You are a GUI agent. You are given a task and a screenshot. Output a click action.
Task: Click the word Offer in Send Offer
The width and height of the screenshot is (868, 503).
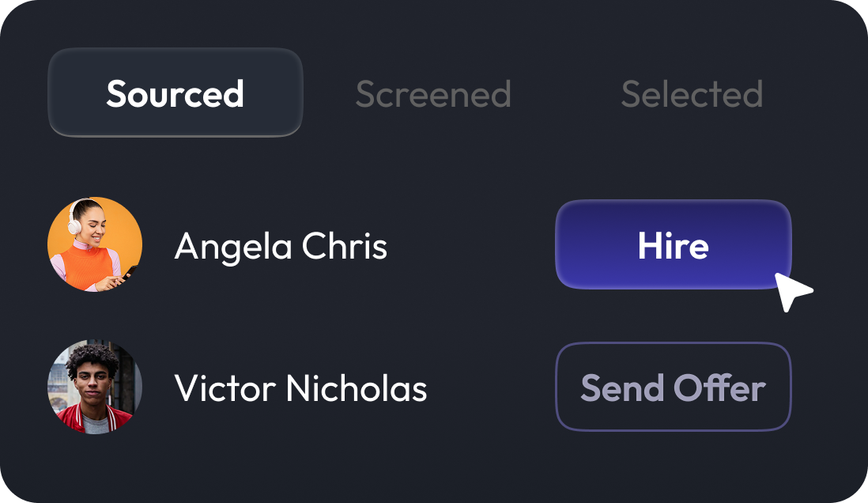pos(719,388)
